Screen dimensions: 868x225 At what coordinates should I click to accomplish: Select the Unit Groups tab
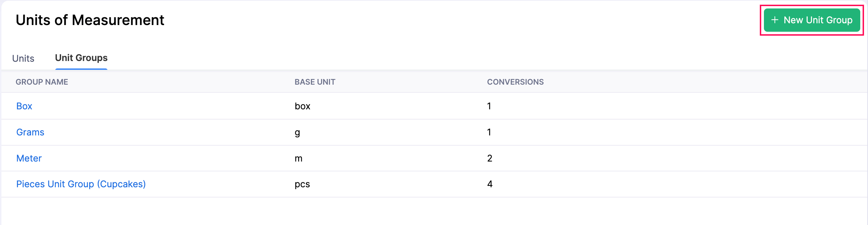(x=81, y=58)
